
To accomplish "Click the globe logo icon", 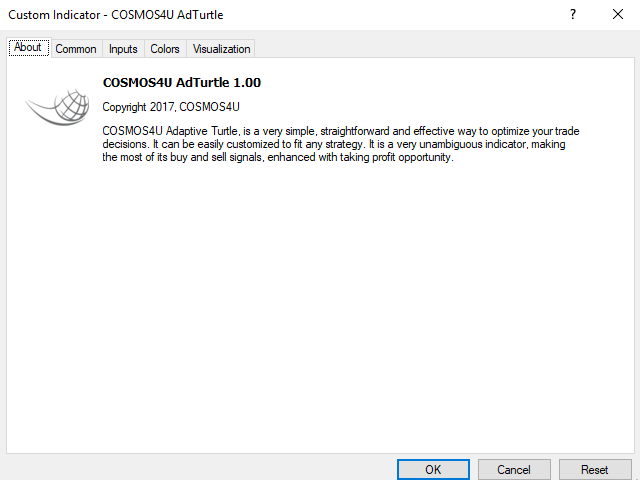I will coord(58,107).
